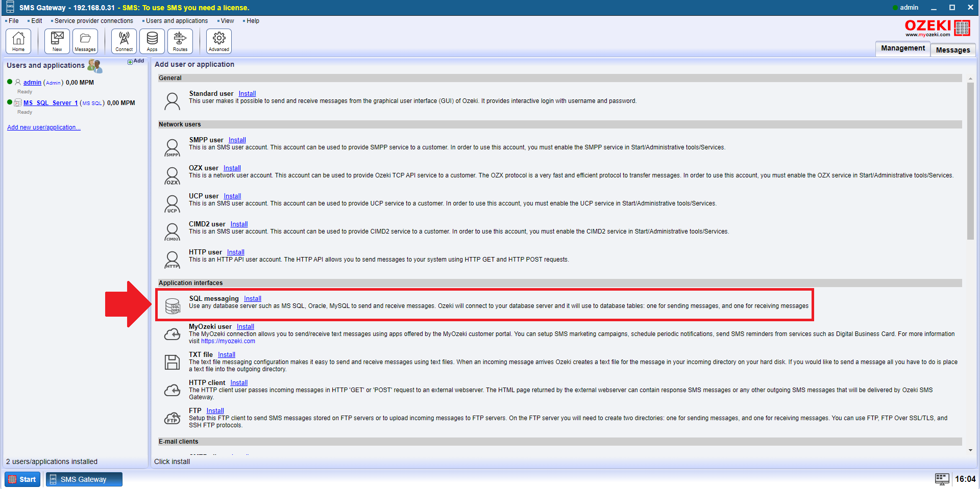Open the https://myozeki.com link
Image resolution: width=980 pixels, height=489 pixels.
[228, 341]
